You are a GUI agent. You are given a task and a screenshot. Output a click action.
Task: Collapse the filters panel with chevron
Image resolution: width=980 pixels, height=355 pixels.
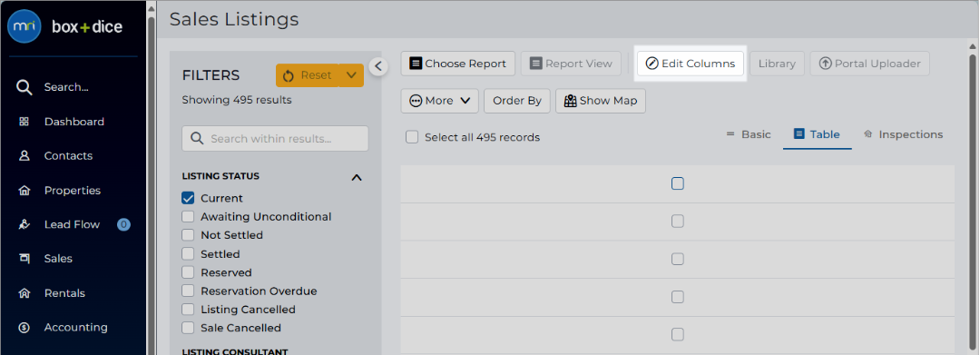[378, 65]
